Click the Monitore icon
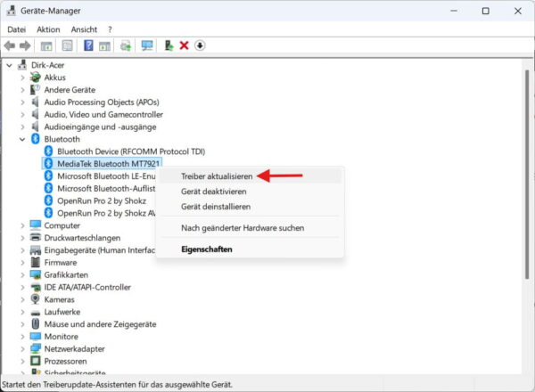This screenshot has height=392, width=535. point(35,337)
